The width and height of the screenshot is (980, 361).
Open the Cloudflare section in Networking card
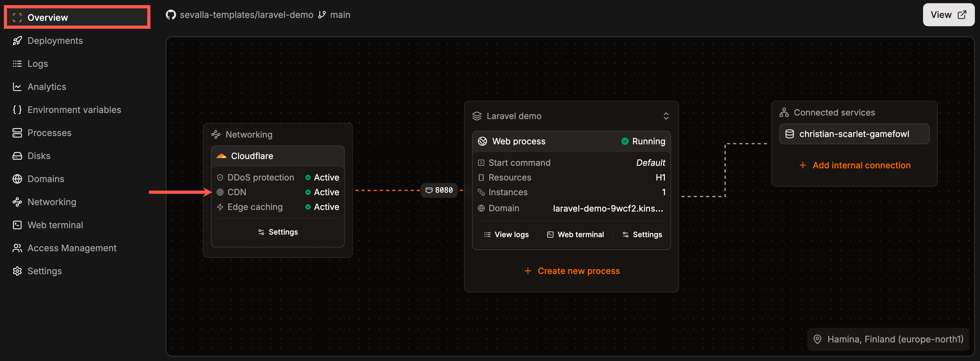tap(252, 156)
